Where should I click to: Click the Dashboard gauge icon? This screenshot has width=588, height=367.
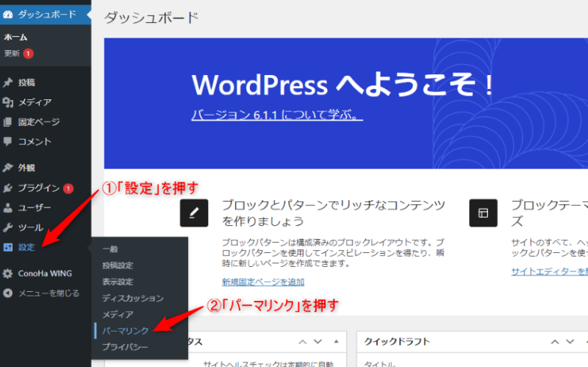click(x=8, y=15)
